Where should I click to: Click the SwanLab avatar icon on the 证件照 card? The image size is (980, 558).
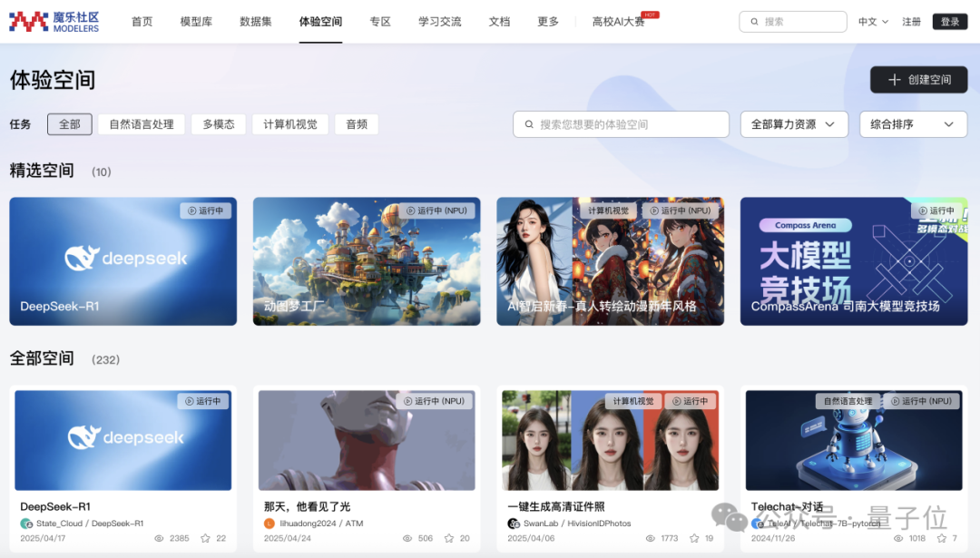tap(514, 522)
